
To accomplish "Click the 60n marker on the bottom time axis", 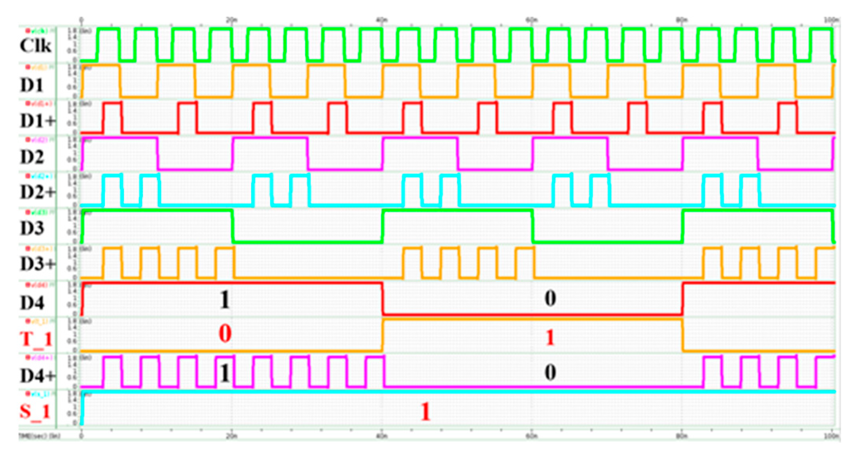I will click(x=532, y=436).
